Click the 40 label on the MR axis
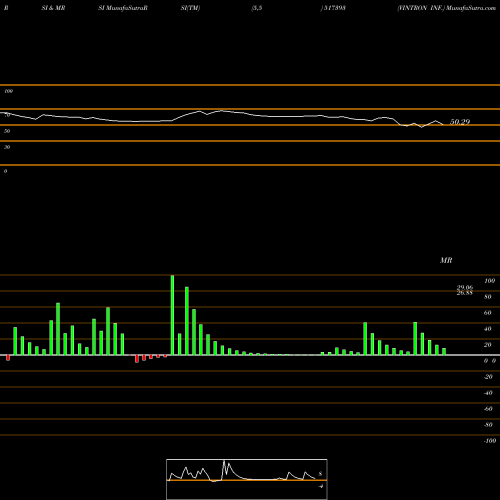This screenshot has width=500, height=500. pos(488,329)
